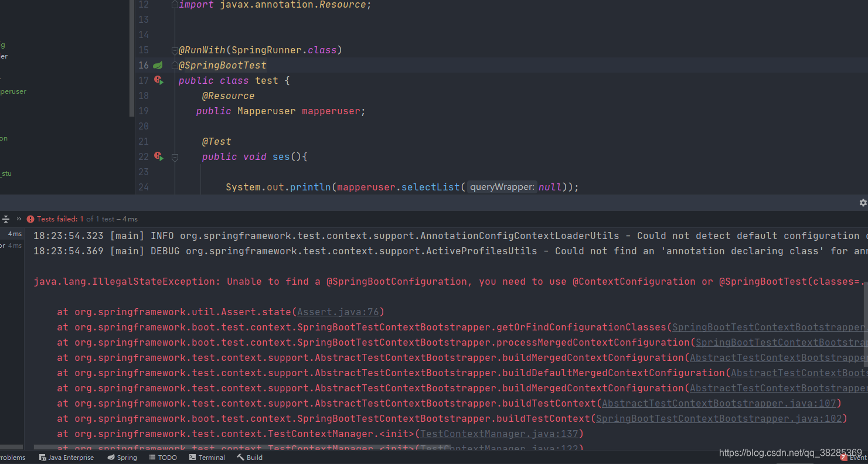The image size is (868, 464).
Task: Click the @Resource annotation
Action: point(229,96)
